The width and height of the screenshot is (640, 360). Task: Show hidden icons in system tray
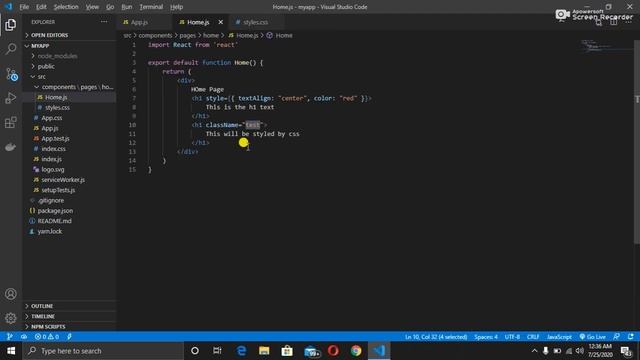[534, 351]
